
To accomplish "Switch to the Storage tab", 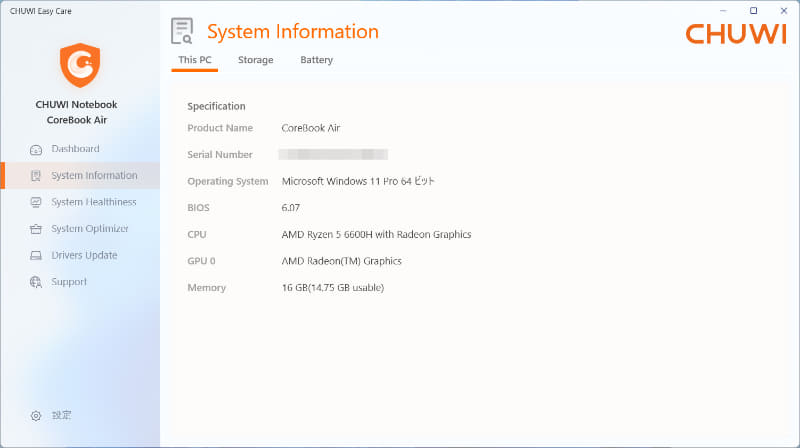I will pos(256,60).
